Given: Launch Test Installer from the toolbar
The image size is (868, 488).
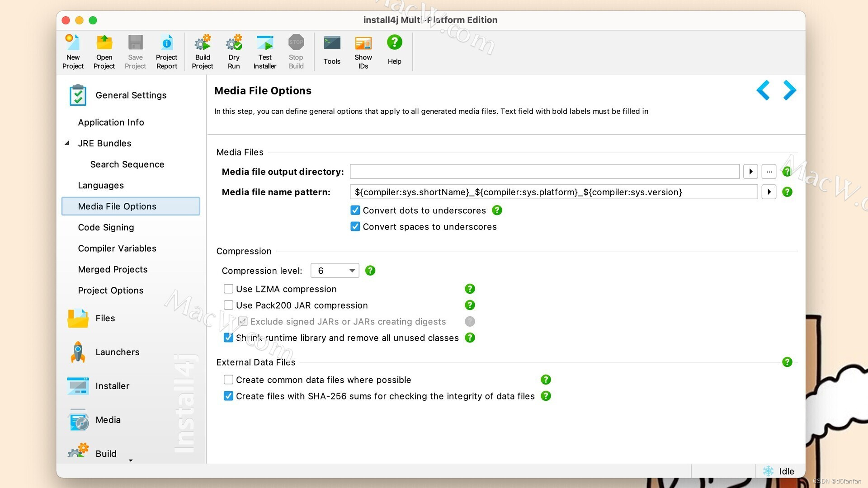Looking at the screenshot, I should pyautogui.click(x=264, y=50).
